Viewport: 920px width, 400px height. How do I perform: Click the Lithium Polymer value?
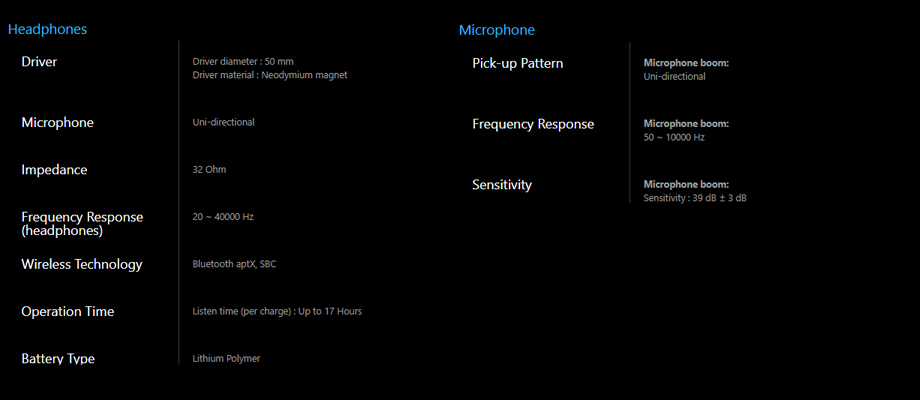(226, 358)
